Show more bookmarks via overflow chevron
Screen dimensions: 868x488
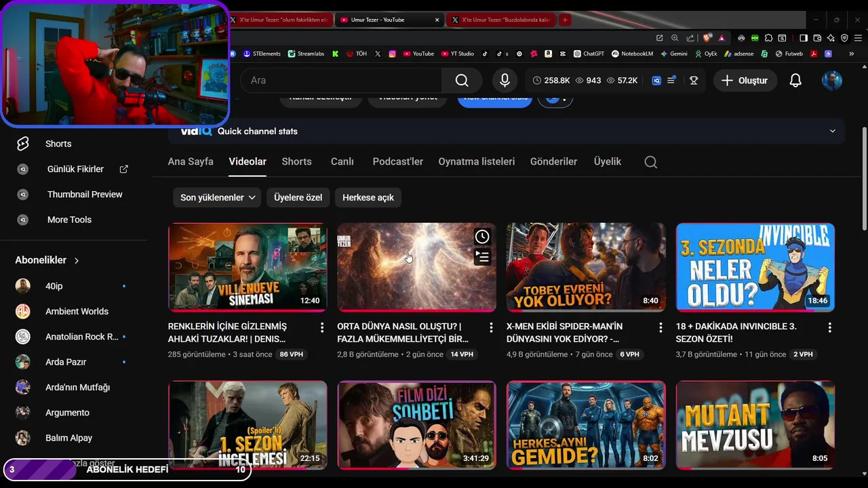point(852,54)
